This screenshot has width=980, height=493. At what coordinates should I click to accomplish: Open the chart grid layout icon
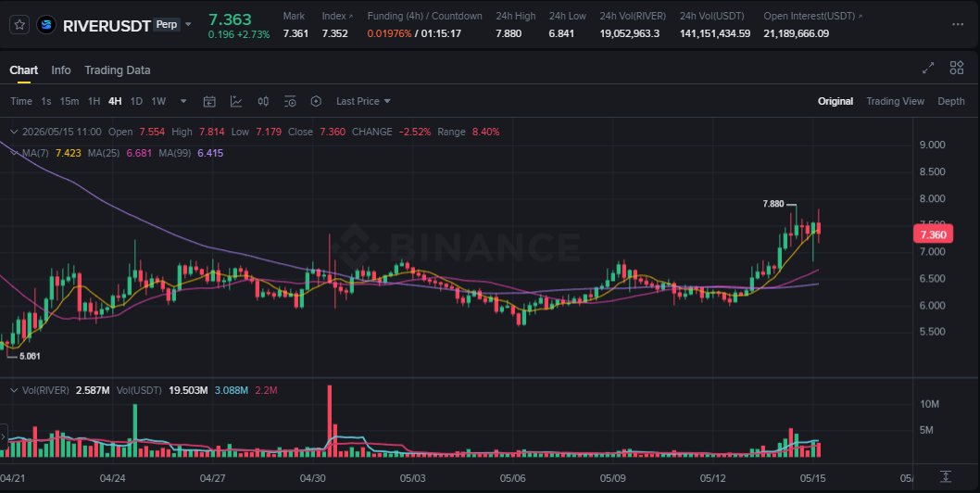956,68
